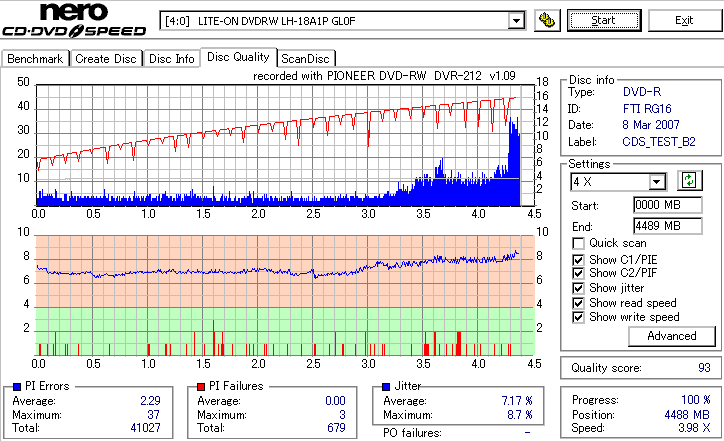This screenshot has height=441, width=724.
Task: Click PI Failures Total value 679
Action: tap(336, 428)
